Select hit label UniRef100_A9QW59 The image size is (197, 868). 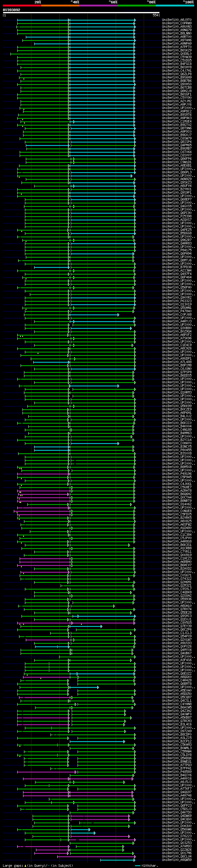pyautogui.click(x=177, y=860)
